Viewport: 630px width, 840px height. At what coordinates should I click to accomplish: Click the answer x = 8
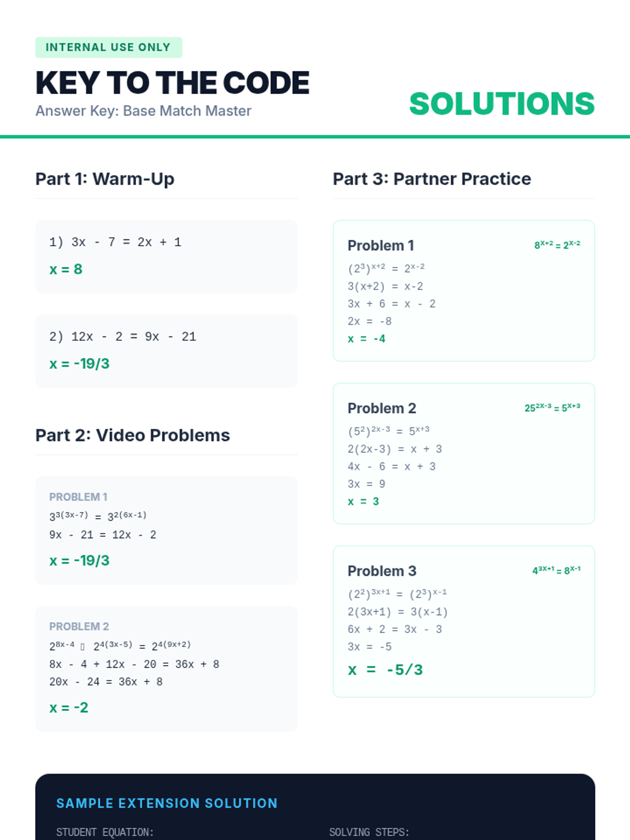point(66,269)
